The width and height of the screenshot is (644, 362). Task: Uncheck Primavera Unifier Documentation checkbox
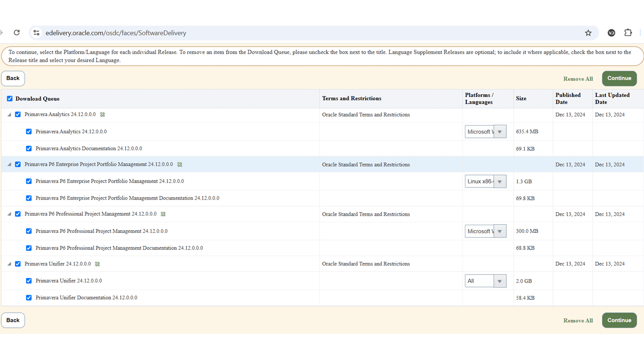point(29,298)
